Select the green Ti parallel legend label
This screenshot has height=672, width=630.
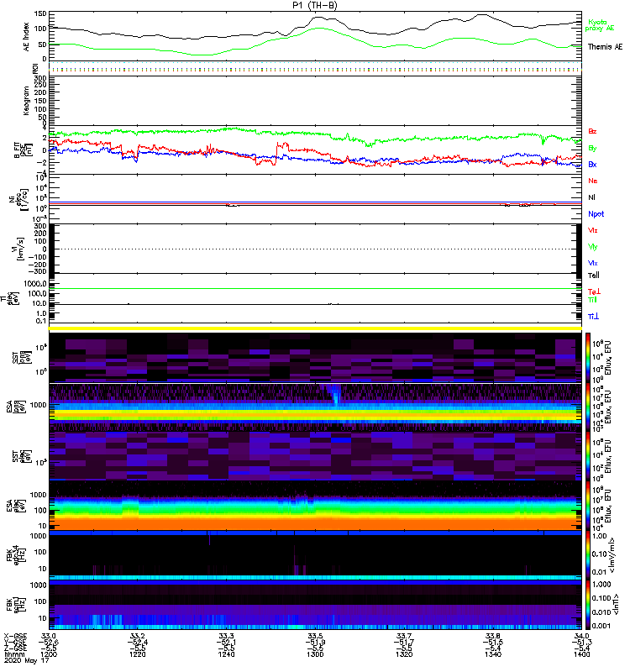tap(592, 300)
